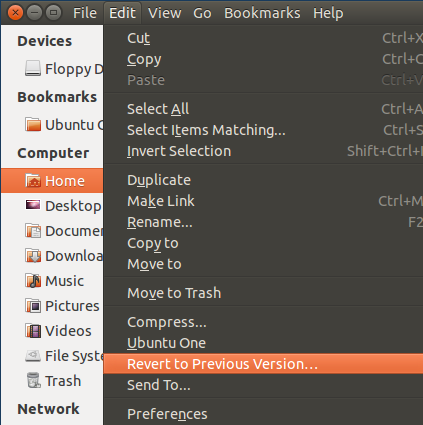The width and height of the screenshot is (423, 425).
Task: Open the Videos folder icon
Action: 33,331
